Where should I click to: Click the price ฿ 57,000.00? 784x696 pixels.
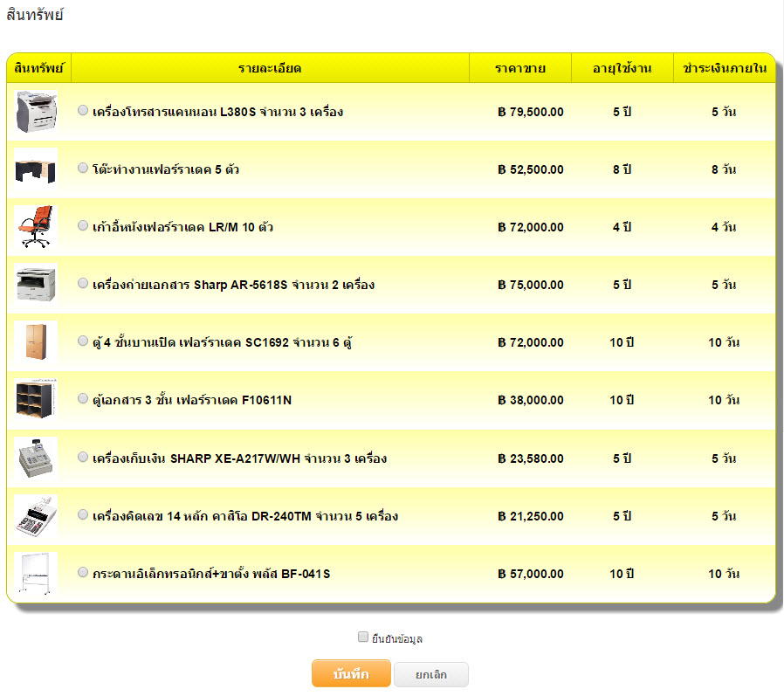pyautogui.click(x=531, y=574)
